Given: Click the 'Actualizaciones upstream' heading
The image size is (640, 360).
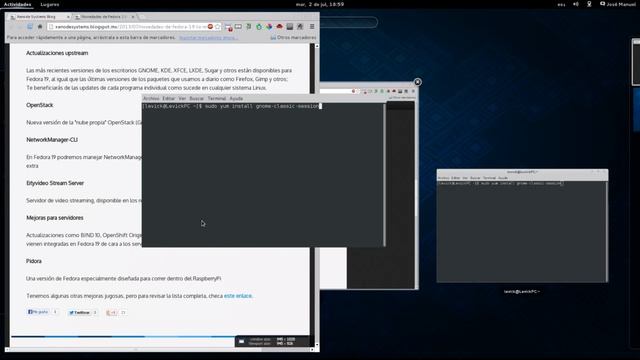Looking at the screenshot, I should pyautogui.click(x=57, y=53).
